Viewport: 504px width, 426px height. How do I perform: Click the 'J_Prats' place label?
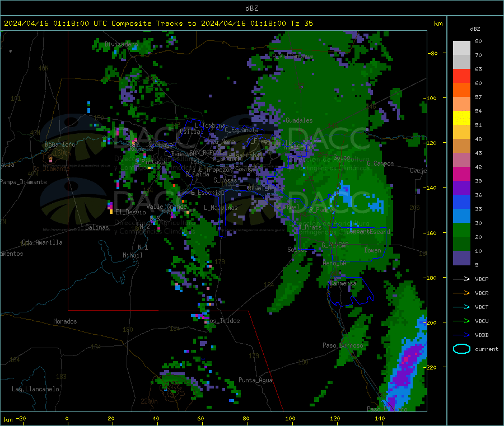point(309,227)
